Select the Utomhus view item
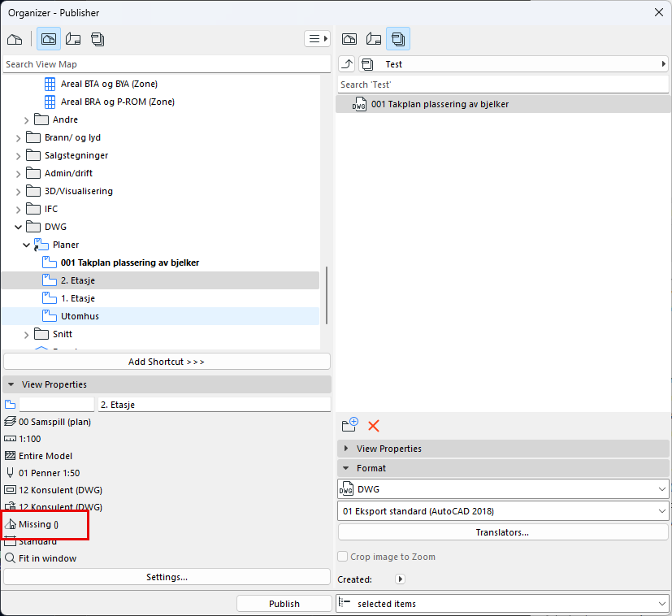Viewport: 672px width, 616px height. click(x=80, y=316)
